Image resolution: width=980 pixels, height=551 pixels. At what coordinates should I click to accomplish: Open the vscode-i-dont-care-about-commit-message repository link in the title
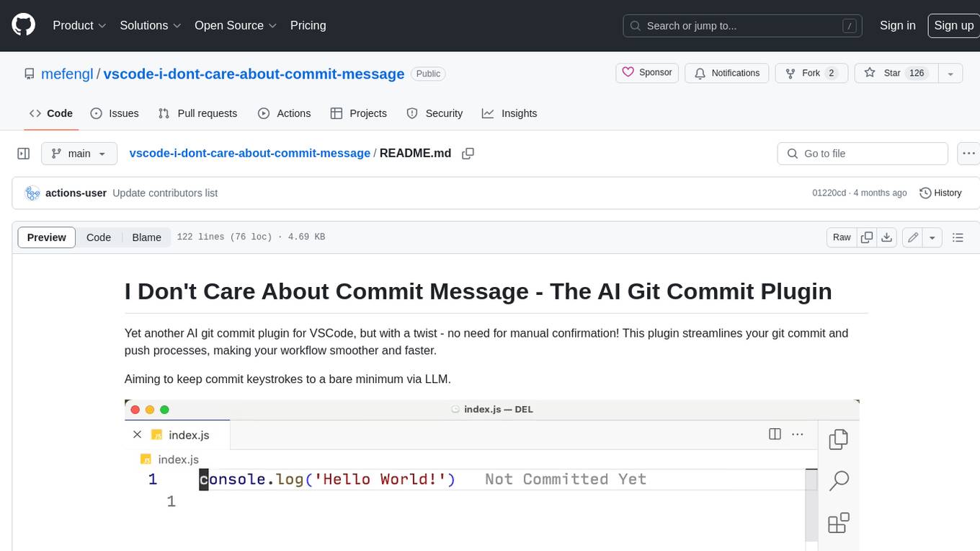click(x=254, y=74)
